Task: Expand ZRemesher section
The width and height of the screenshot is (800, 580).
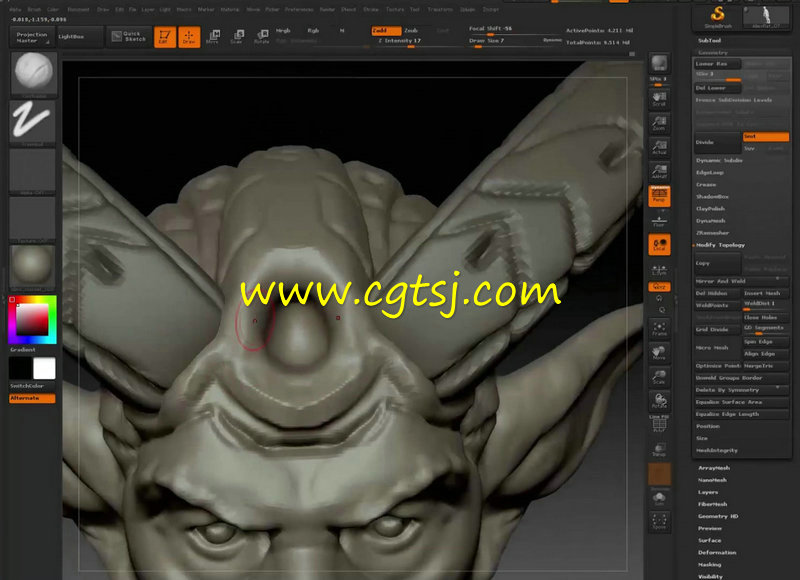Action: (712, 233)
